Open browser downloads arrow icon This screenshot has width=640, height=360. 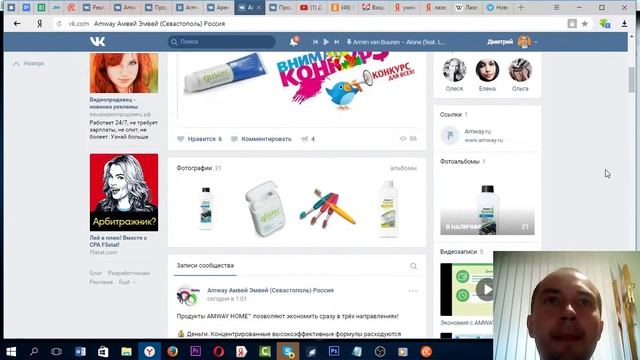(624, 24)
